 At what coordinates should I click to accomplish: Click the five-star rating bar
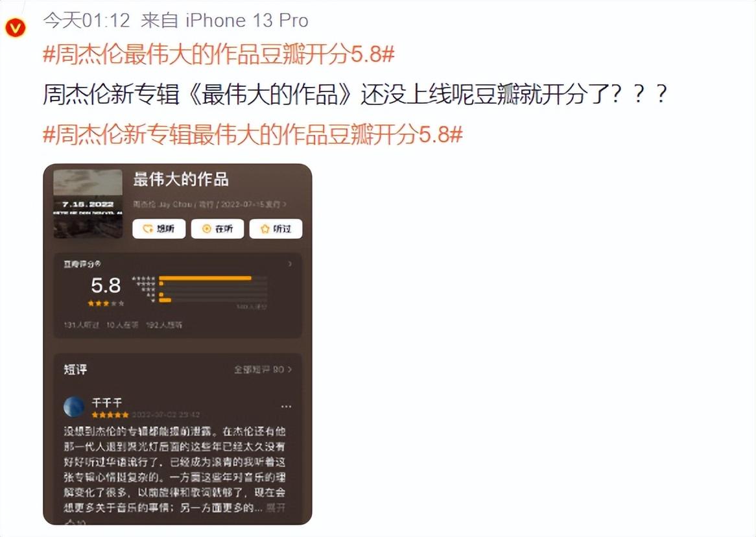pos(206,278)
